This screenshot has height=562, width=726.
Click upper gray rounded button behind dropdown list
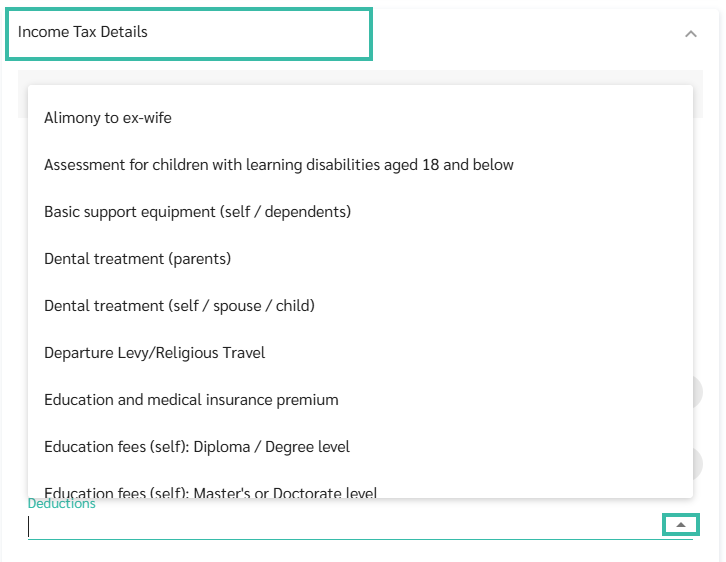[698, 392]
